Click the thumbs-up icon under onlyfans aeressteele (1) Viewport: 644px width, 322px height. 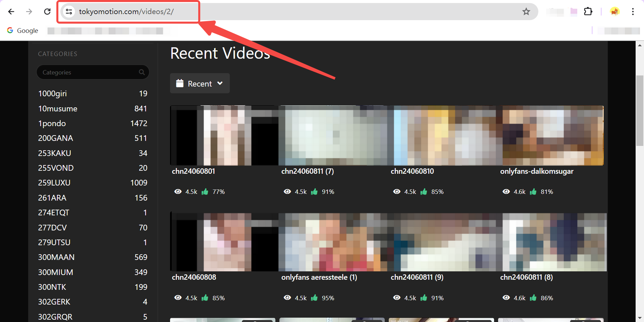click(x=314, y=298)
